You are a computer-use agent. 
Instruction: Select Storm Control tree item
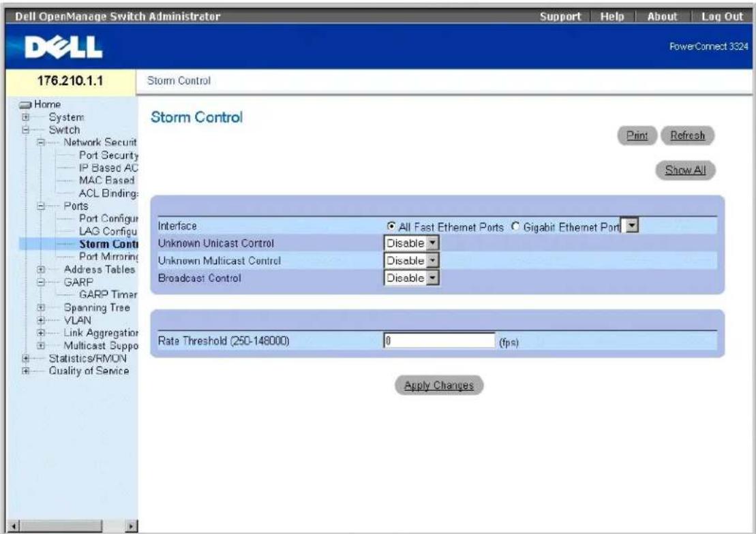coord(108,244)
